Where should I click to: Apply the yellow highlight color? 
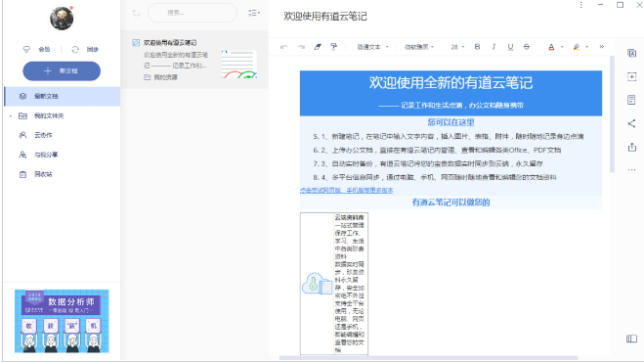(x=577, y=47)
